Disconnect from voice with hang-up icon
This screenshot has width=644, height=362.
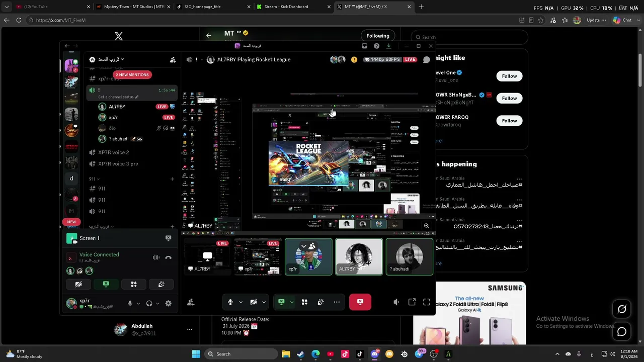pyautogui.click(x=169, y=257)
